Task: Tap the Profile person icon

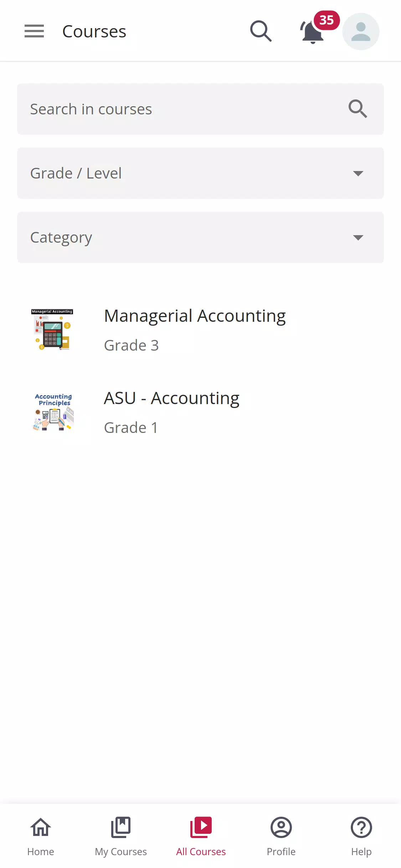Action: coord(281,827)
